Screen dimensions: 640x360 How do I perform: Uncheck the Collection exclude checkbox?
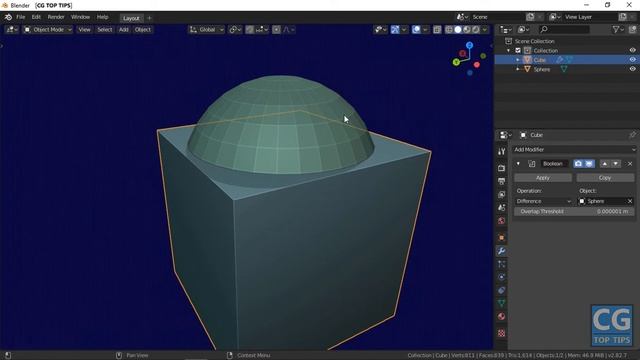[518, 51]
